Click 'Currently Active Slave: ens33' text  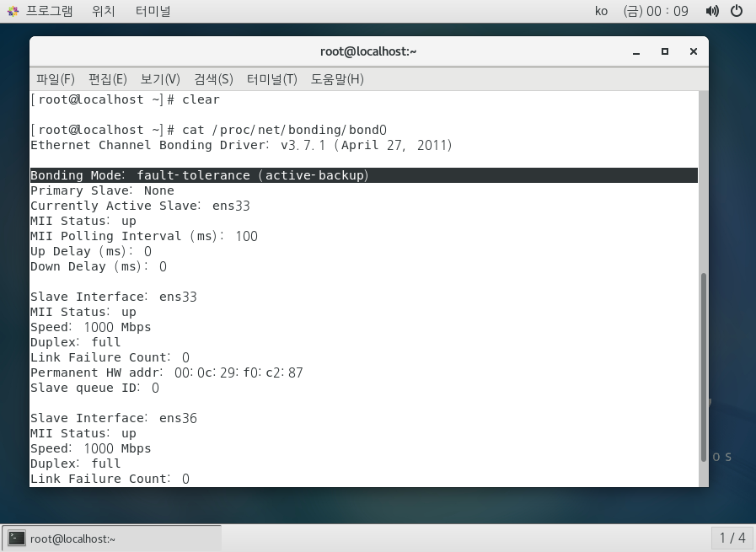(x=140, y=206)
